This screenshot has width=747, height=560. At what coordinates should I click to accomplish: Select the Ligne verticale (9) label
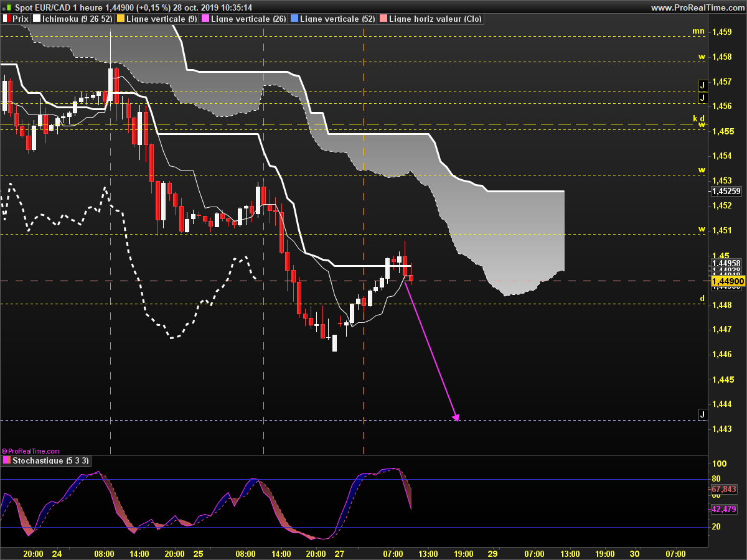[162, 19]
